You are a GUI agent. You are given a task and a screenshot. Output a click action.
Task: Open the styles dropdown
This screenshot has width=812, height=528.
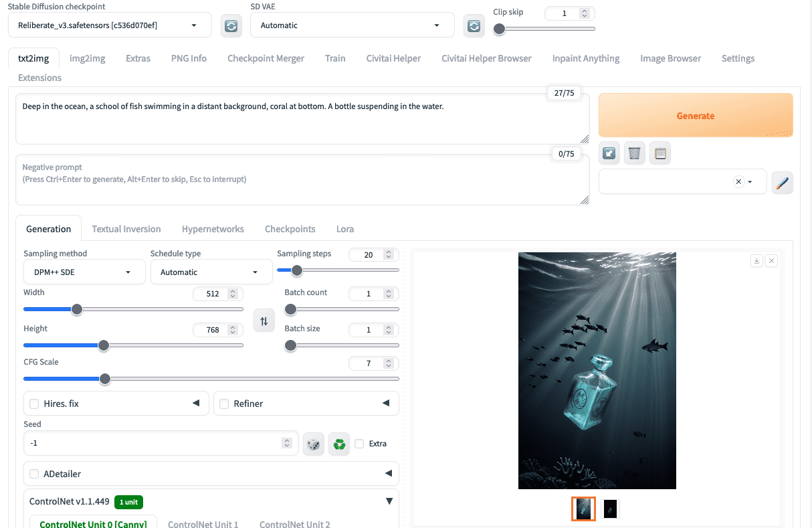tap(682, 181)
